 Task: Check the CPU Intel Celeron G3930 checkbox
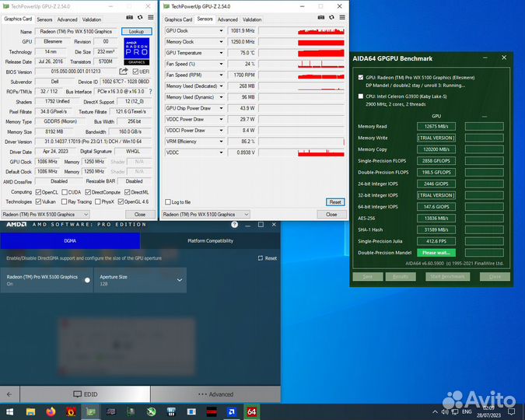(361, 96)
